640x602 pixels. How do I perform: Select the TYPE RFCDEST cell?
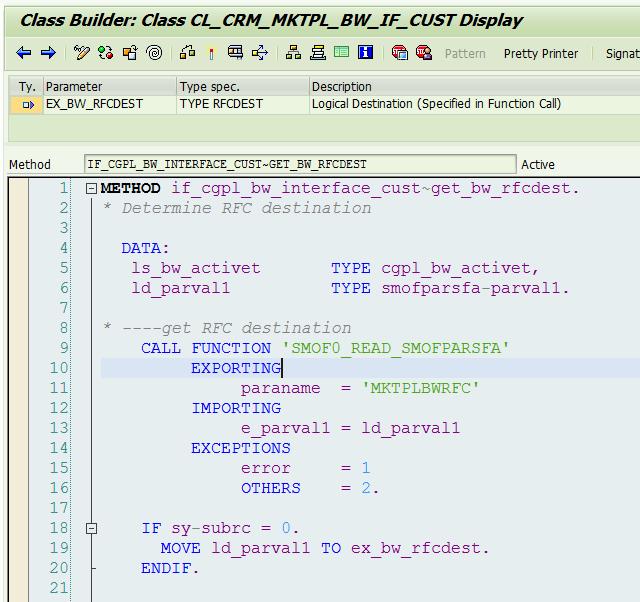click(x=243, y=104)
